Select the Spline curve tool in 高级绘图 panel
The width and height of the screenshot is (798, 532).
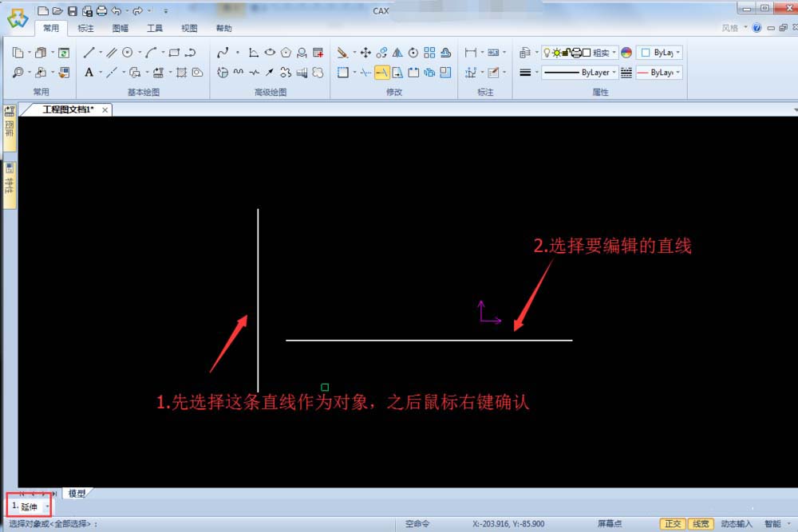[x=223, y=53]
